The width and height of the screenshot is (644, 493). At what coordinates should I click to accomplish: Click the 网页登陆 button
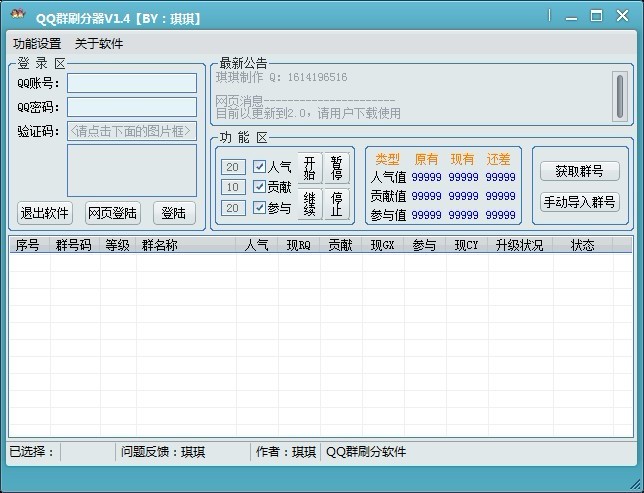113,213
